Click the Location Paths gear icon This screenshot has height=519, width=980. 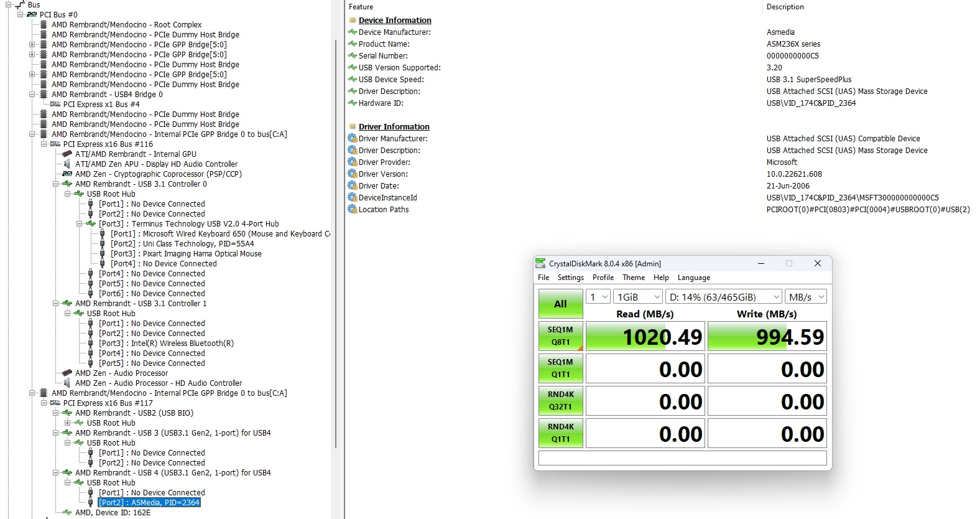pos(353,210)
